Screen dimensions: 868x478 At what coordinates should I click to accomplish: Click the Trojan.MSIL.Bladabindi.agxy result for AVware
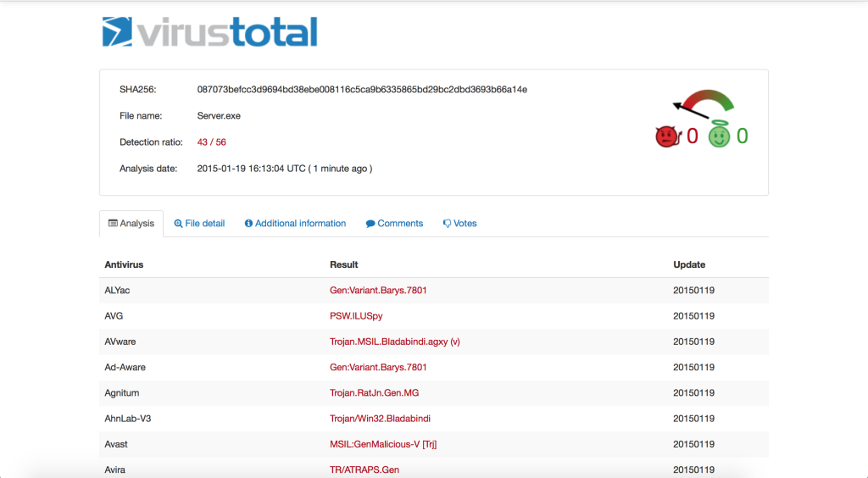point(394,342)
